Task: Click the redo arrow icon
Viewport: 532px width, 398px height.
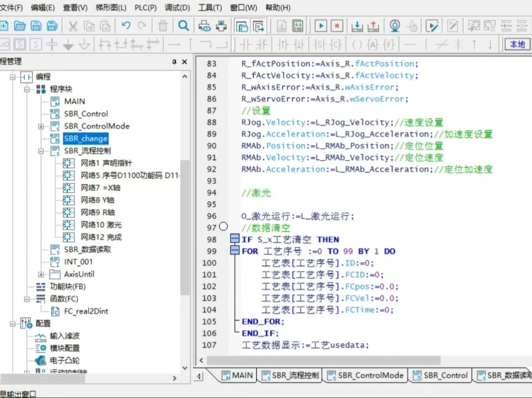Action: [142, 26]
